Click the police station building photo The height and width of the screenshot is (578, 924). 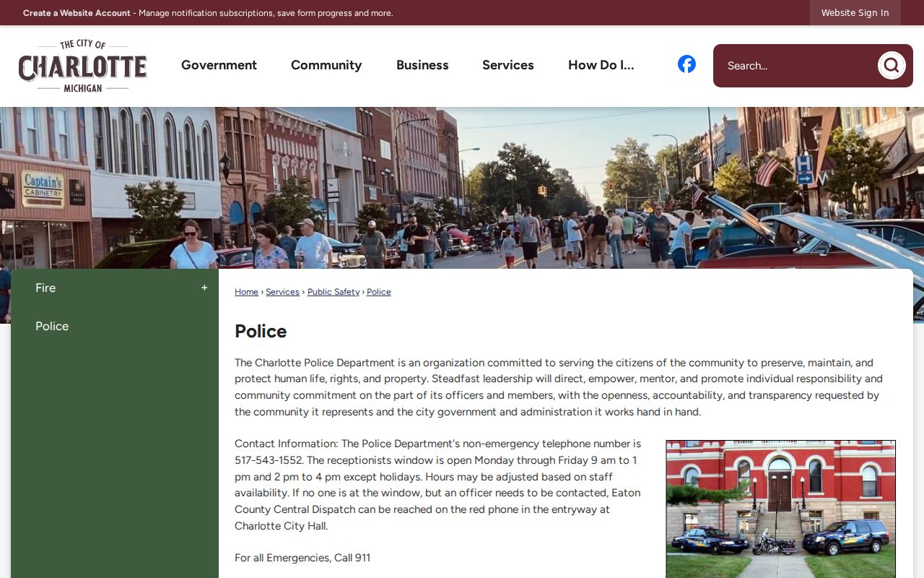(x=780, y=509)
